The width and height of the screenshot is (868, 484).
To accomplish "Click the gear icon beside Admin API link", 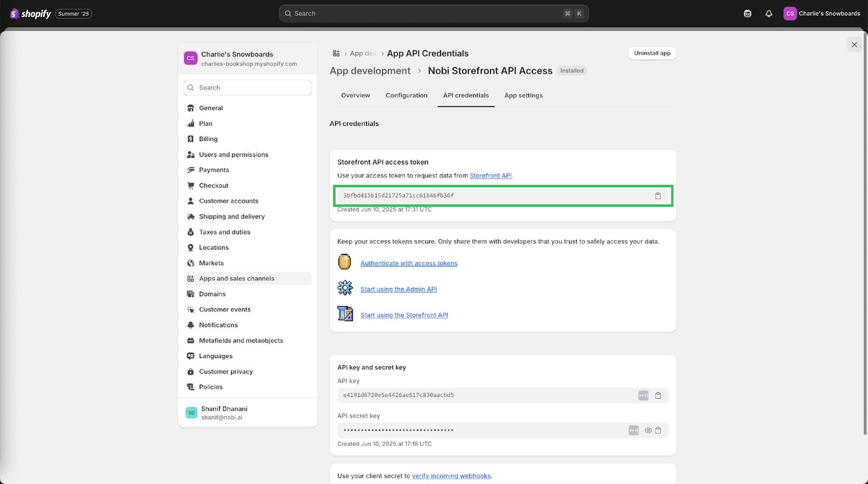I will (x=345, y=288).
